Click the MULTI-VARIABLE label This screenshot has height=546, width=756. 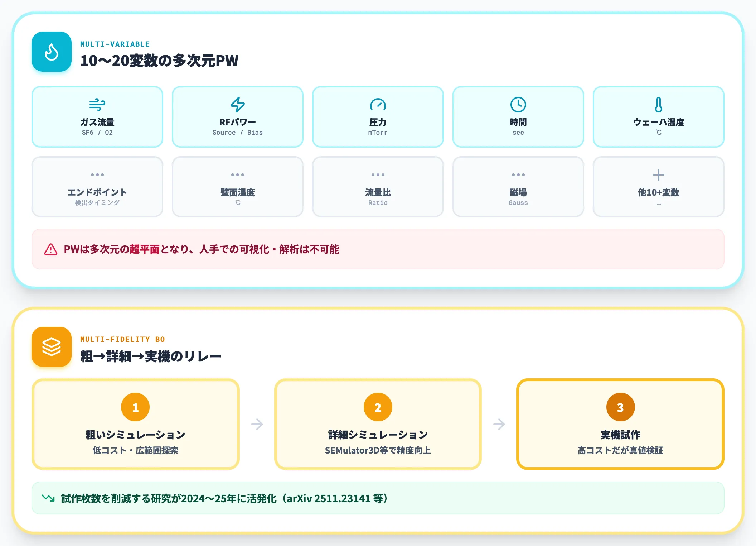tap(115, 44)
